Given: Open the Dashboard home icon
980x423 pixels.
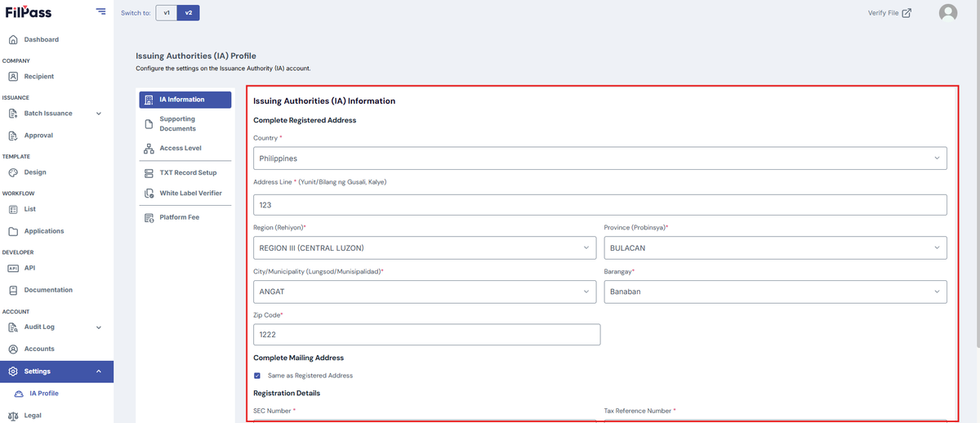Looking at the screenshot, I should (13, 39).
